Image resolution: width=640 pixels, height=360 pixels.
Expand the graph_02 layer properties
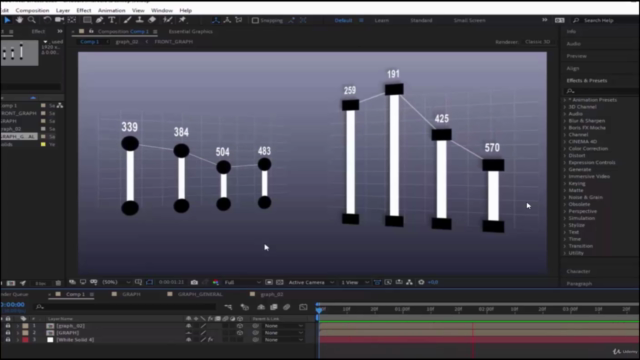[18, 326]
